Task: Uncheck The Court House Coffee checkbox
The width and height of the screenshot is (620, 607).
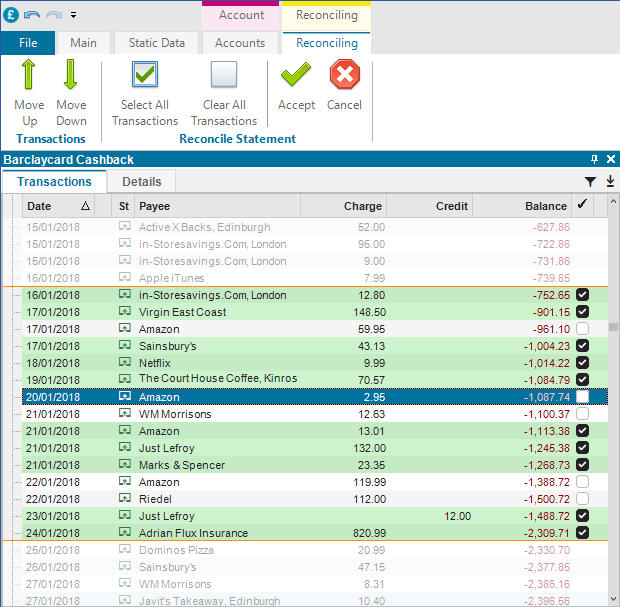Action: coord(582,380)
